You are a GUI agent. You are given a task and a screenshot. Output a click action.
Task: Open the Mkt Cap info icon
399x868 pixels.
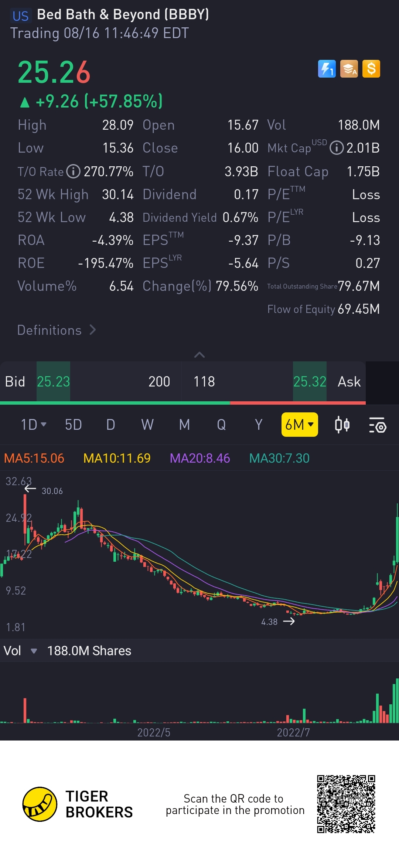pos(337,148)
